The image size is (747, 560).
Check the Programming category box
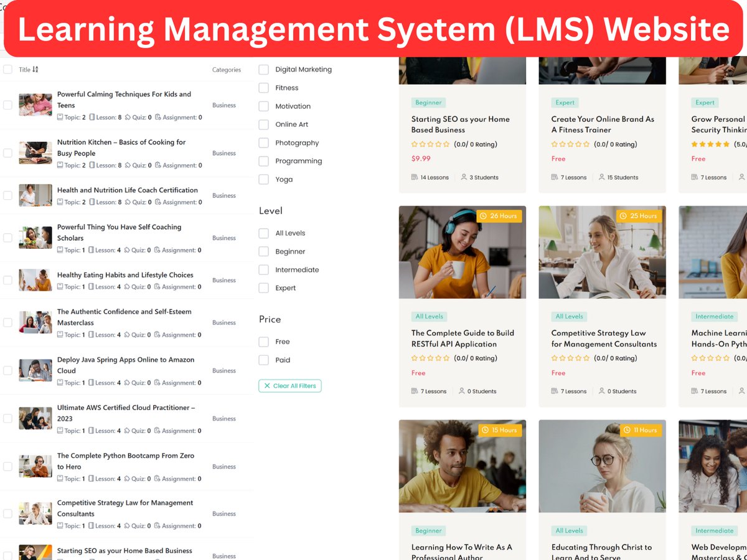click(x=264, y=161)
